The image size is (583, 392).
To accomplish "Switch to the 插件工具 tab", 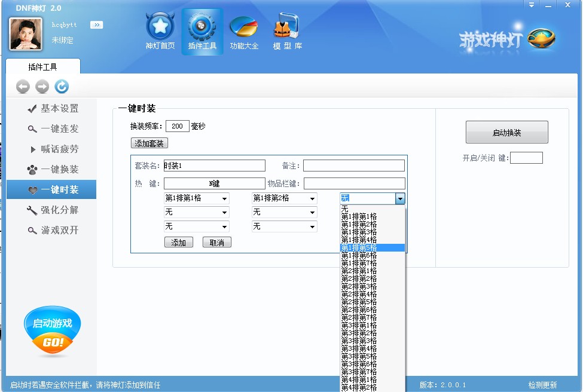I will 43,66.
